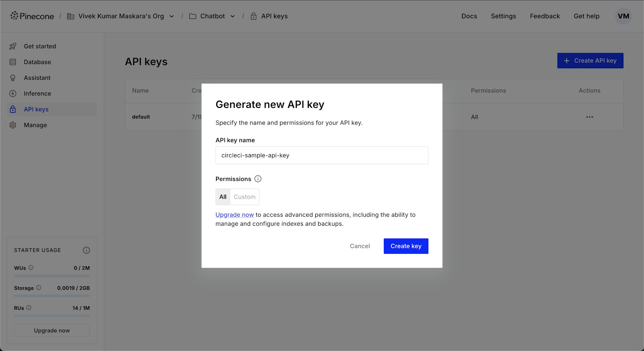Select the API keys lock icon
This screenshot has width=644, height=351.
(x=13, y=109)
